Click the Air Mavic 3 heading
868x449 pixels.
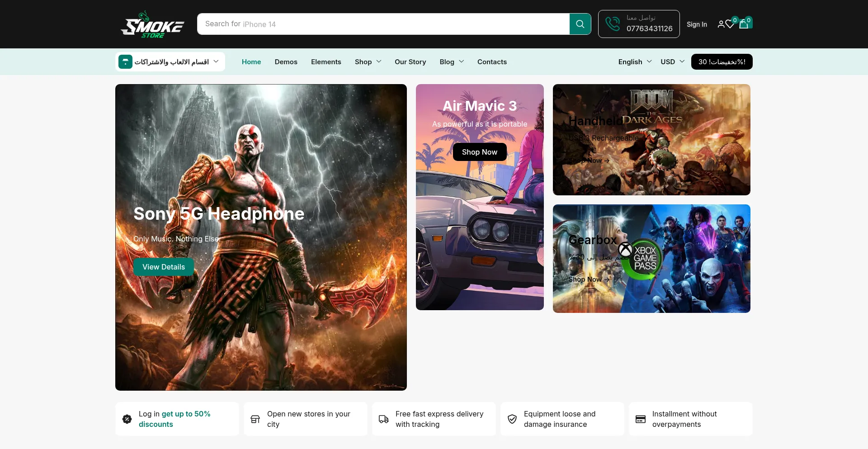pyautogui.click(x=480, y=106)
